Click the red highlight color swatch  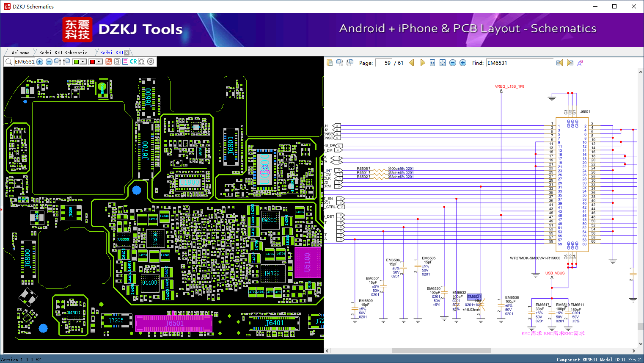click(x=92, y=62)
